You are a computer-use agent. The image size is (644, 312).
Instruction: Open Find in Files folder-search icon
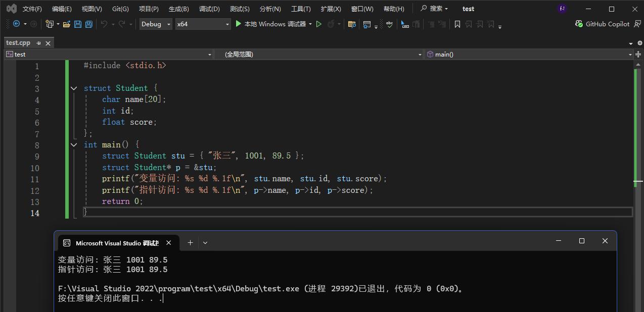pos(352,24)
